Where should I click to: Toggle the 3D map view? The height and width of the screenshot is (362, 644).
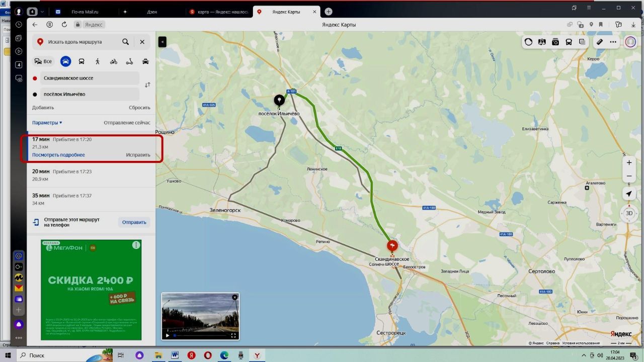[x=629, y=213]
